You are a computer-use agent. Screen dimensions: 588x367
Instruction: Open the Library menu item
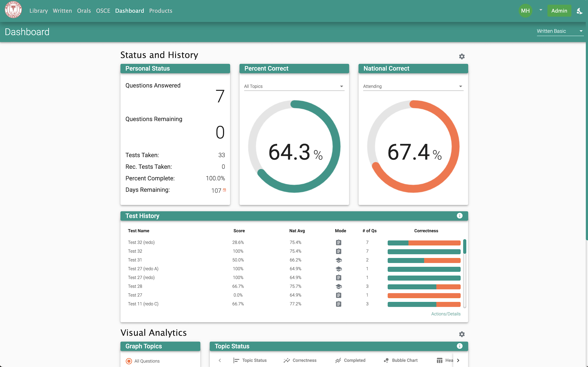tap(39, 11)
